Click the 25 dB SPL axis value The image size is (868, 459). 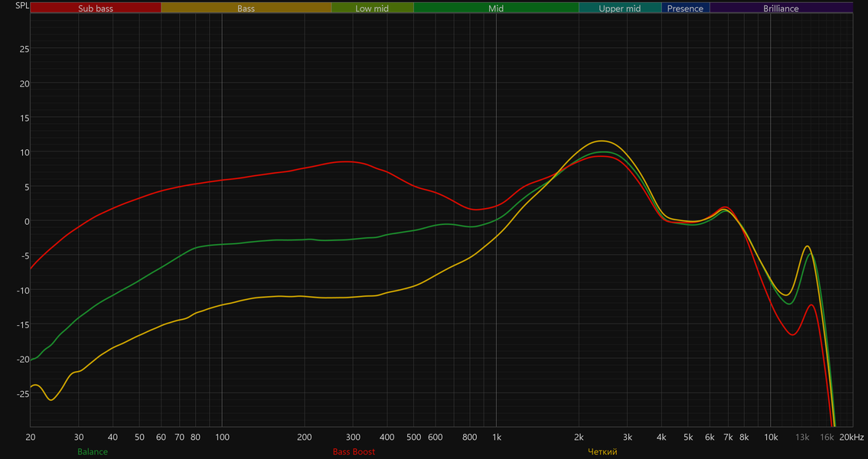[x=24, y=49]
